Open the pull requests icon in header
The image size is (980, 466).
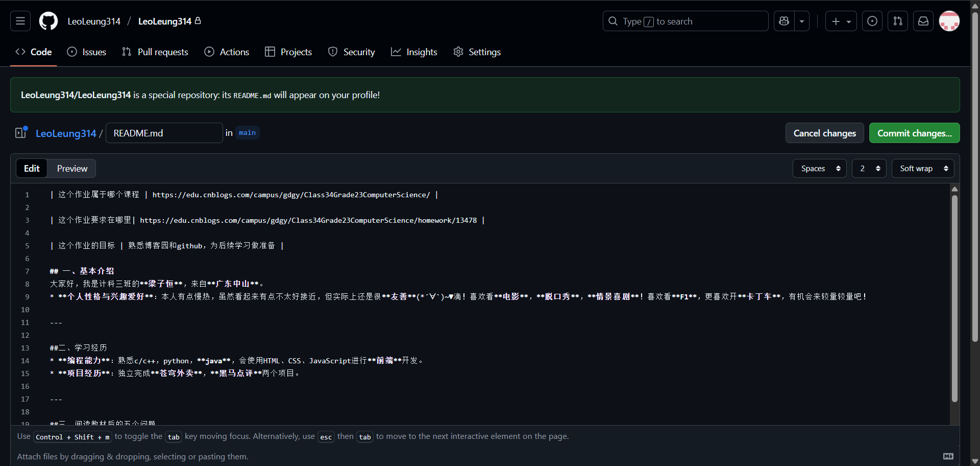tap(898, 21)
